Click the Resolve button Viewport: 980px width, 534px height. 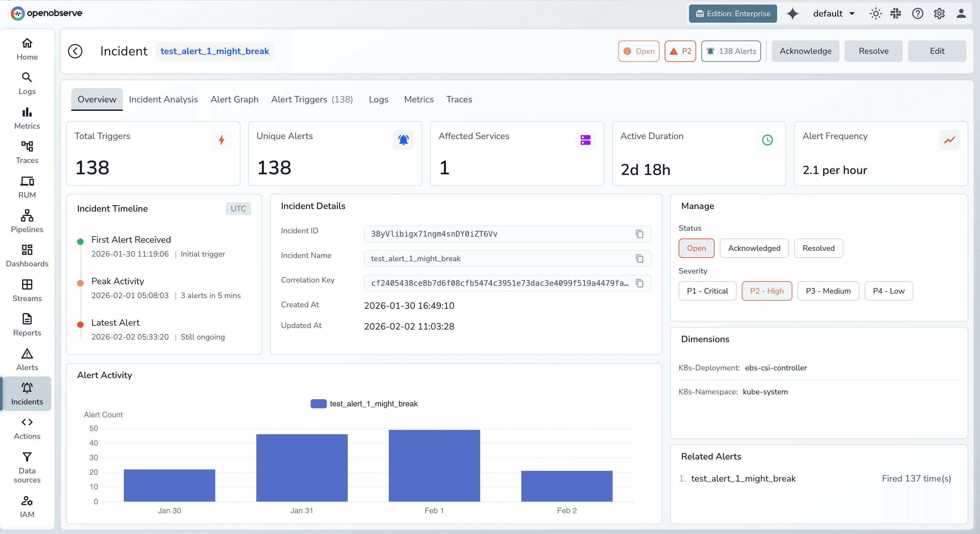coord(873,51)
